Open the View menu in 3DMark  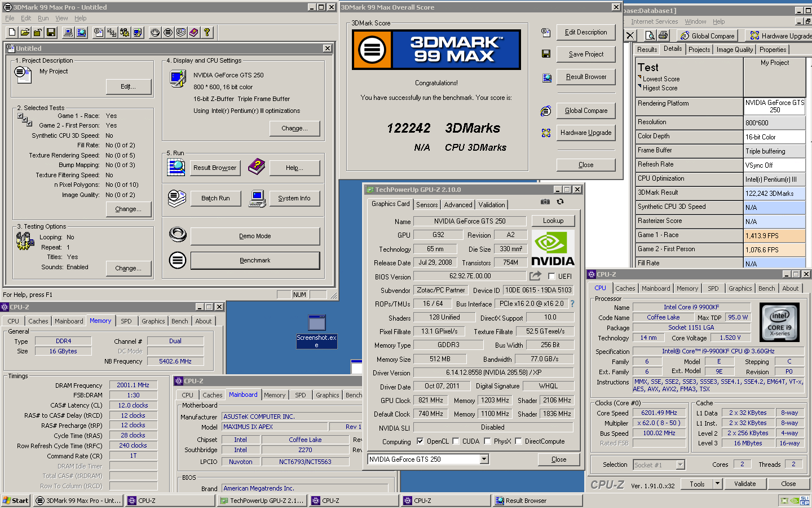point(61,18)
